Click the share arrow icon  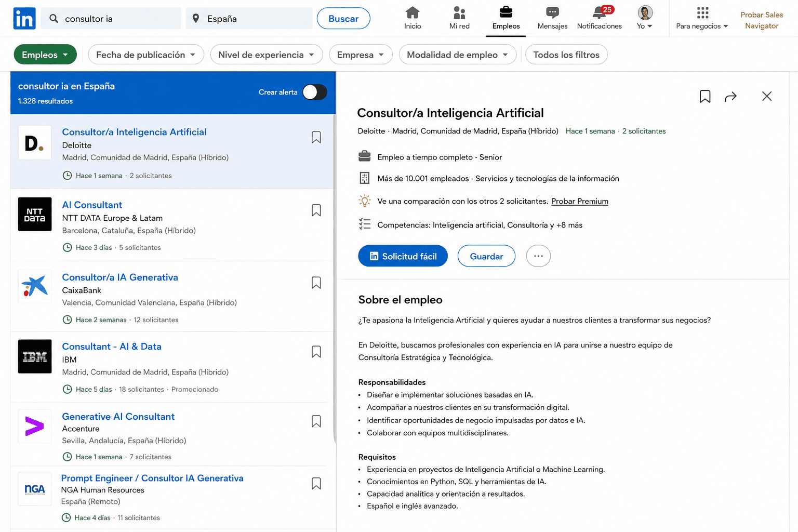pyautogui.click(x=730, y=97)
